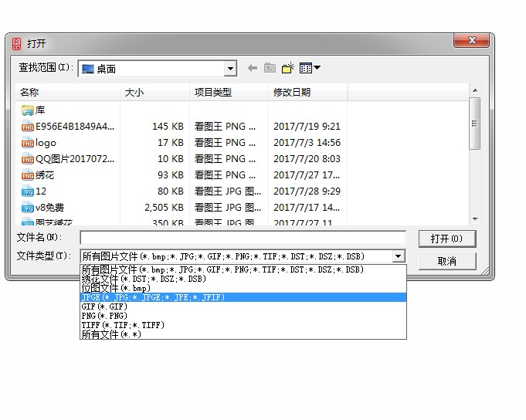Click the 取消 cancel button
The image size is (526, 420).
(x=446, y=261)
